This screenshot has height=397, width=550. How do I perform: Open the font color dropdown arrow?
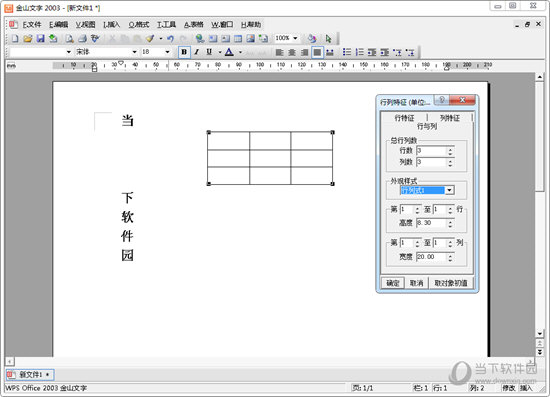pyautogui.click(x=240, y=52)
